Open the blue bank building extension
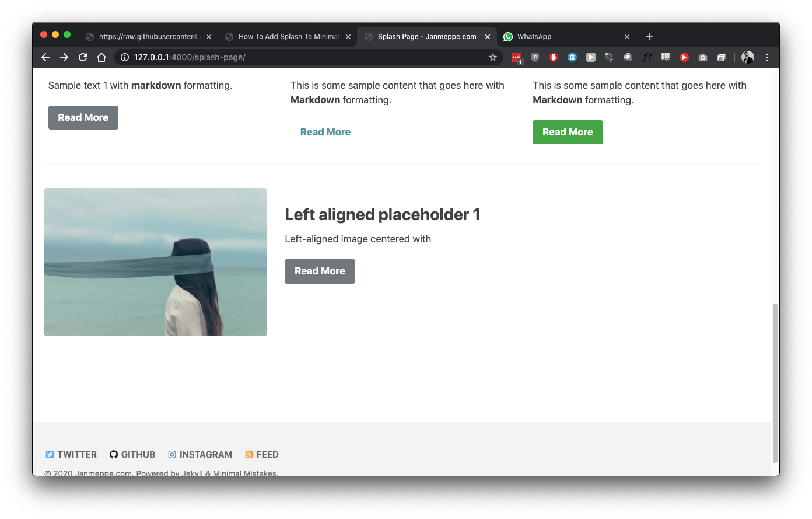This screenshot has width=812, height=519. click(x=572, y=57)
